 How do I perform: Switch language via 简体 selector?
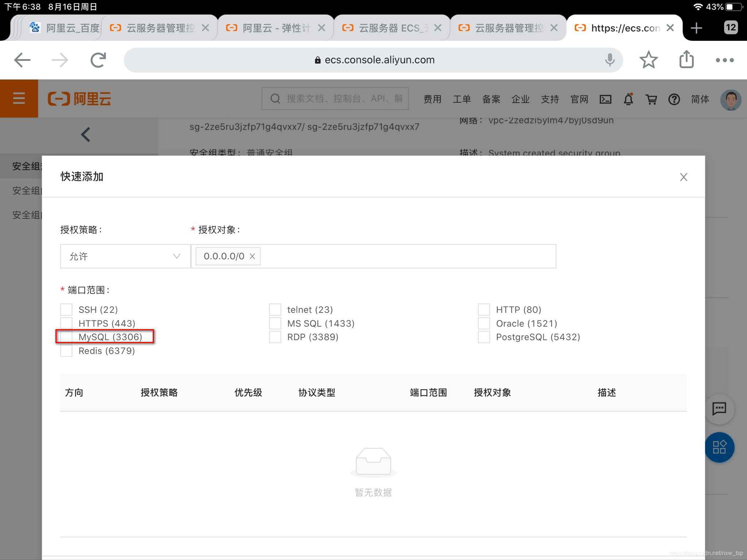[x=700, y=99]
